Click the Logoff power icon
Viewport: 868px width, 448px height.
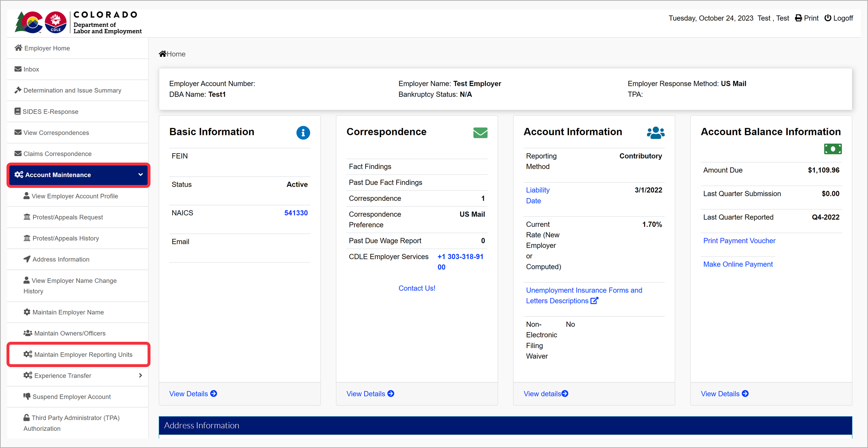(x=828, y=18)
